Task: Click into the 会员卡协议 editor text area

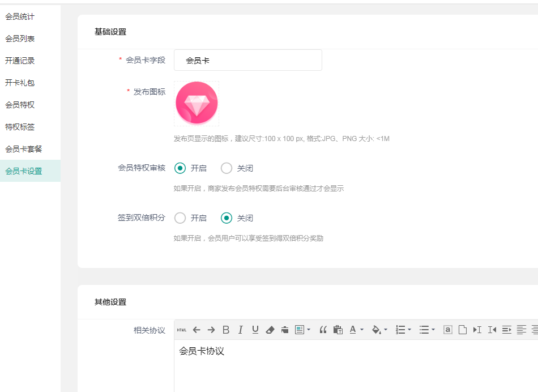Action: pos(356,366)
